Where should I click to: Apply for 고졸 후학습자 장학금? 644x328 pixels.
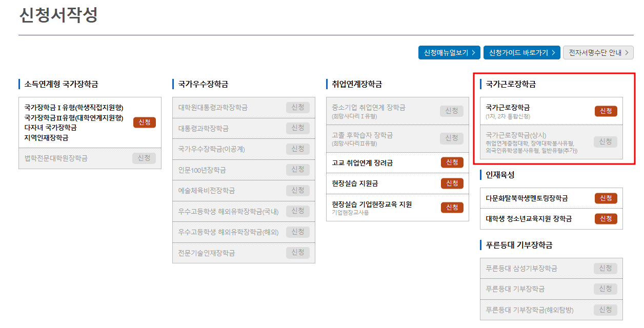click(452, 139)
